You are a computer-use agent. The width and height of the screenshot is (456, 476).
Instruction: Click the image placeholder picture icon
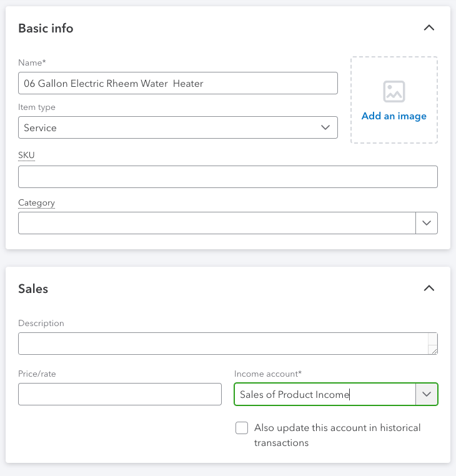point(394,91)
